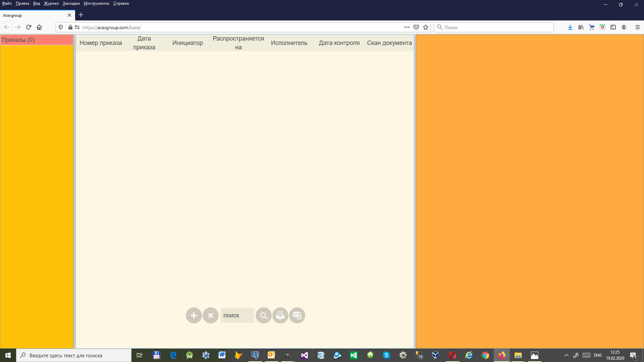Click the export to Excel icon

[297, 315]
